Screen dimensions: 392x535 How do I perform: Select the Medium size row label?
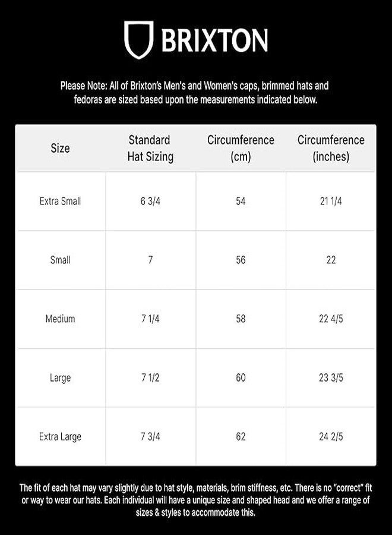click(61, 319)
